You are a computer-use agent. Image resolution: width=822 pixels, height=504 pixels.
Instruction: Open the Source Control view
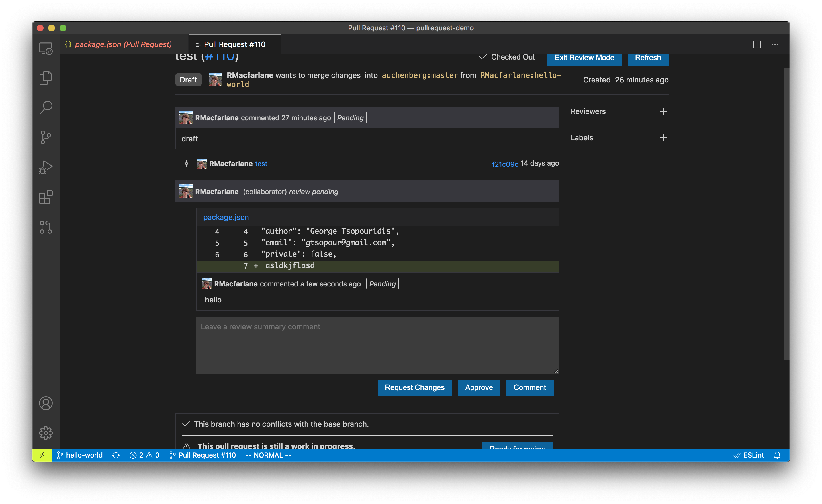coord(46,137)
